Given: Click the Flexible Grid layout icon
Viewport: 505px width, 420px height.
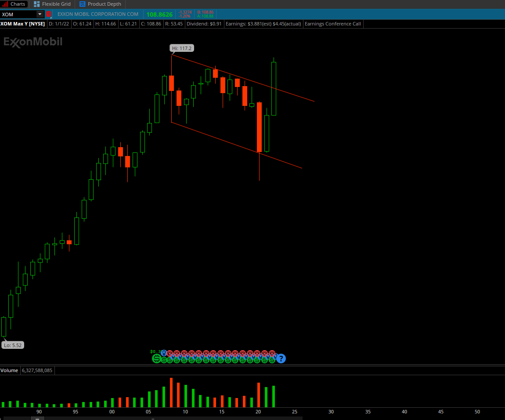Looking at the screenshot, I should click(37, 4).
